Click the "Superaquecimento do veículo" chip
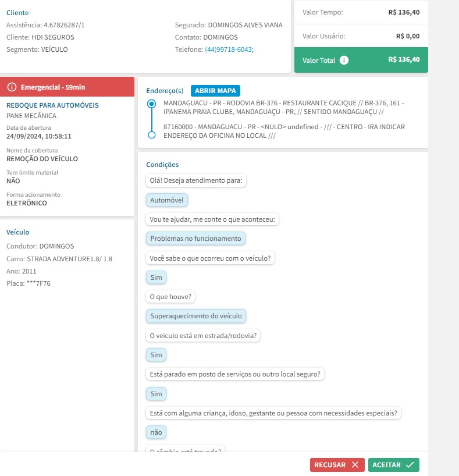Viewport: 459px width, 476px height. 196,316
